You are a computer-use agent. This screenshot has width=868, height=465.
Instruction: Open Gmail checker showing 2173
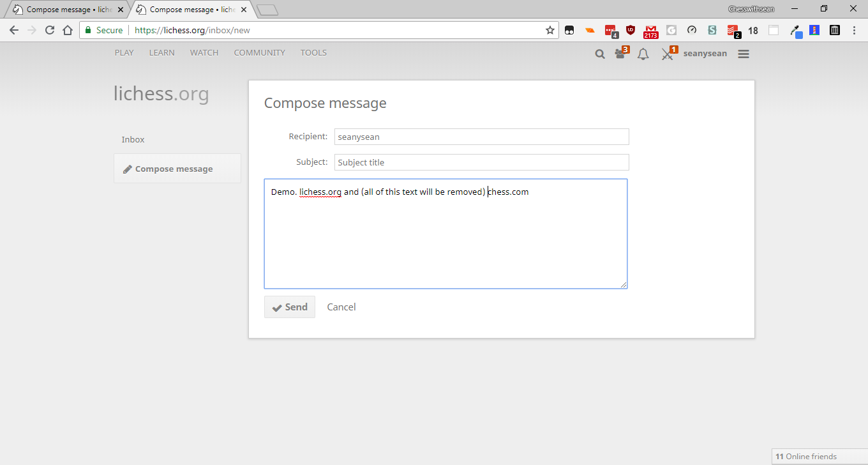click(651, 31)
